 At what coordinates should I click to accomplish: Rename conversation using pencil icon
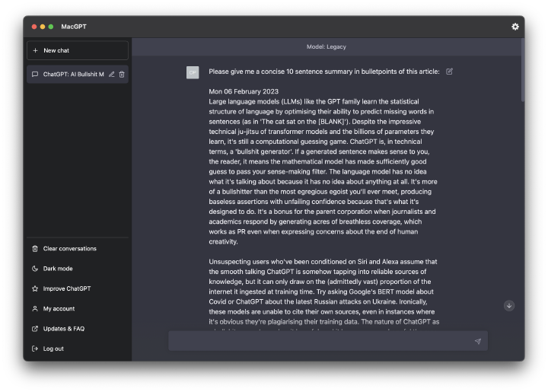point(111,75)
